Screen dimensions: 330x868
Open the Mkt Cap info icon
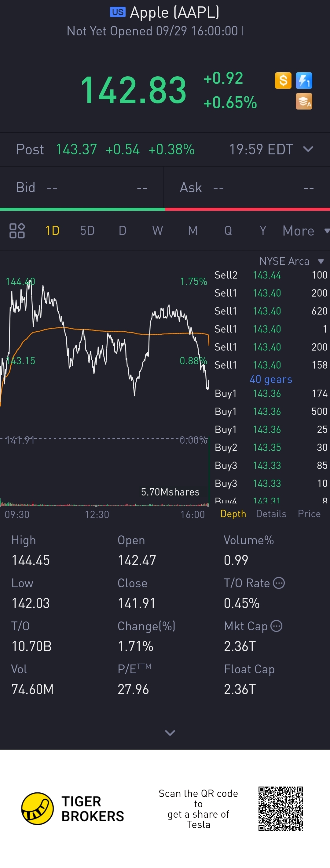pos(276,626)
